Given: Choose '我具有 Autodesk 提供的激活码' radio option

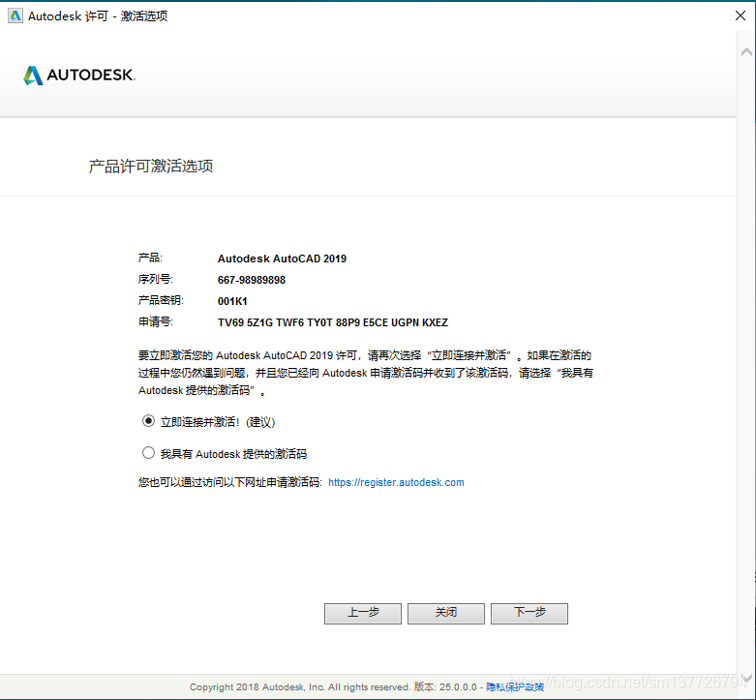Looking at the screenshot, I should (148, 453).
